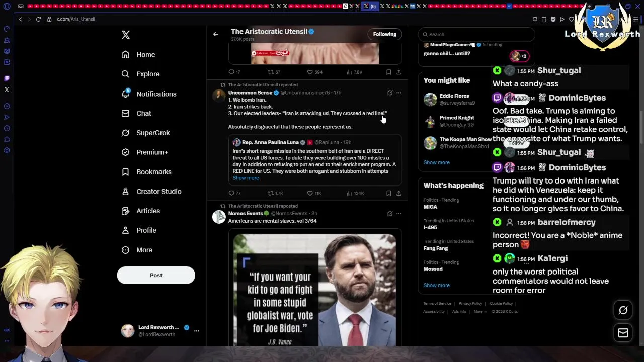Share the top post

tap(399, 72)
